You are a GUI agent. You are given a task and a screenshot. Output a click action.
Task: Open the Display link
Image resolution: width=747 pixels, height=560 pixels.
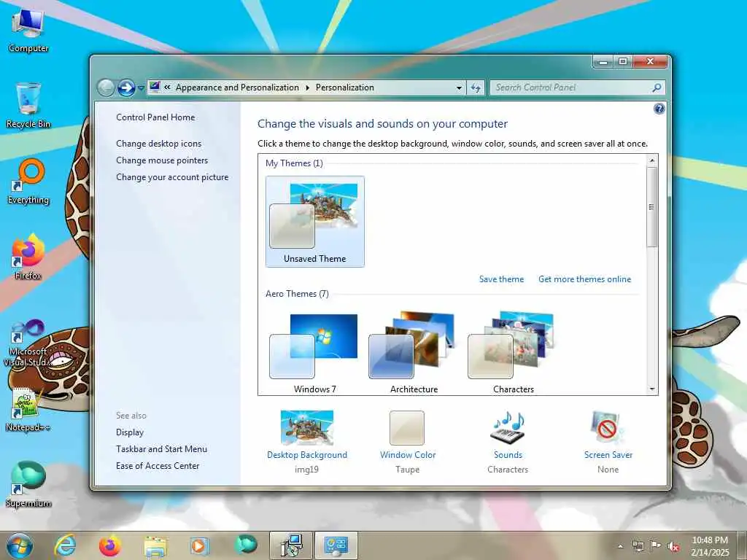pyautogui.click(x=130, y=432)
